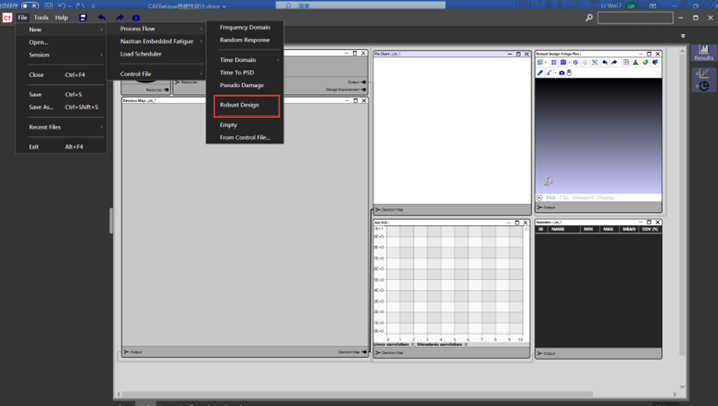This screenshot has height=406, width=718.
Task: Switch to Clip tab in fringe plot
Action: pyautogui.click(x=564, y=198)
